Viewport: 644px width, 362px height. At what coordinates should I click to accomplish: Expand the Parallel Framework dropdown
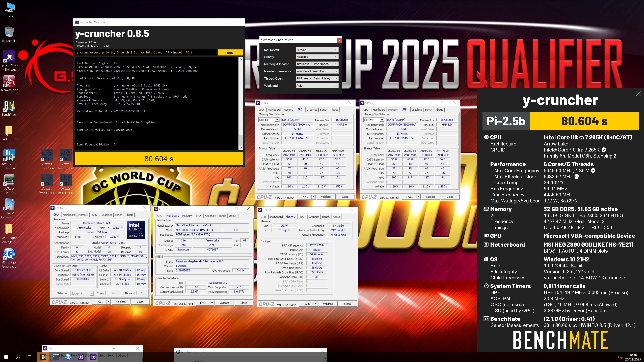point(317,71)
